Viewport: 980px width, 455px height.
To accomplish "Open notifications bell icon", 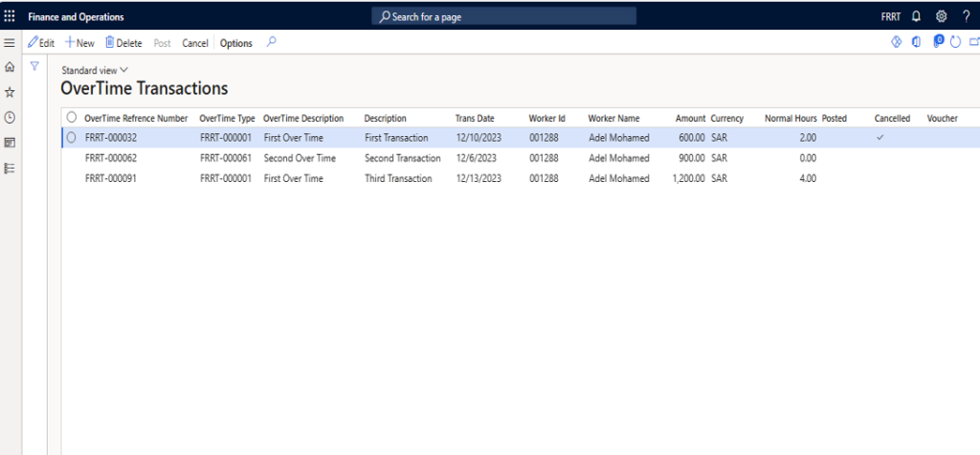I will click(916, 16).
